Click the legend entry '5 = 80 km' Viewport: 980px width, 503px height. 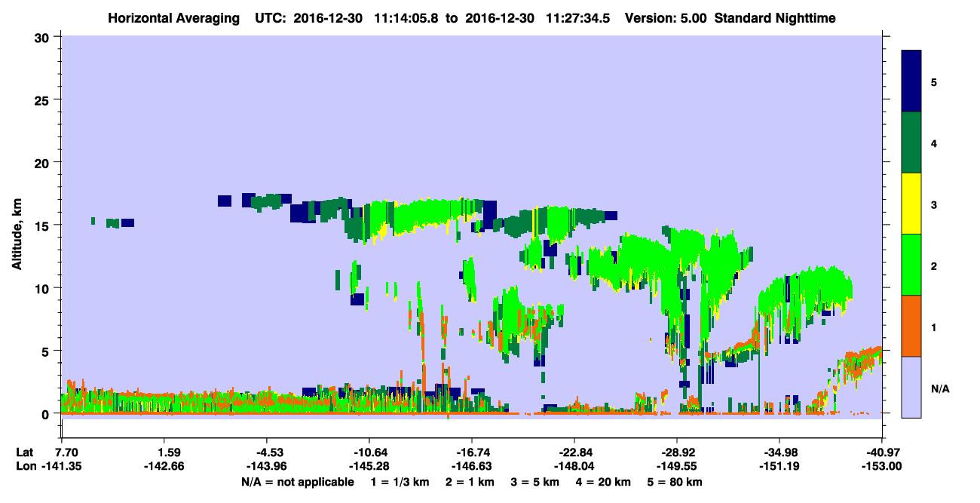[x=676, y=482]
